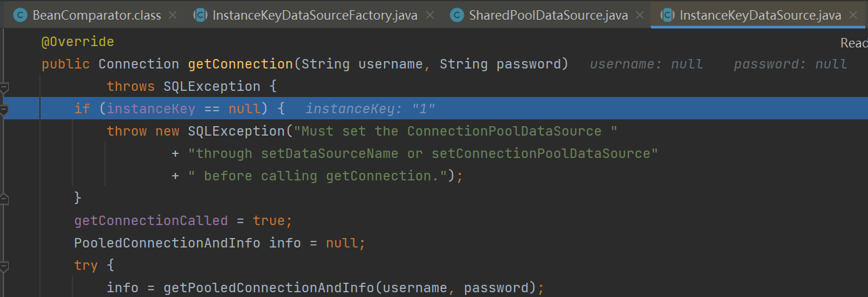This screenshot has height=297, width=868.
Task: Close the SharedPoolDataSource.java tab
Action: coord(640,15)
